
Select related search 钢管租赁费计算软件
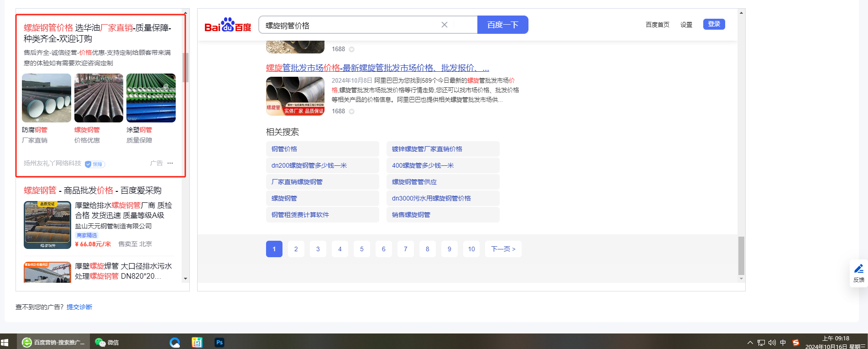(322, 215)
